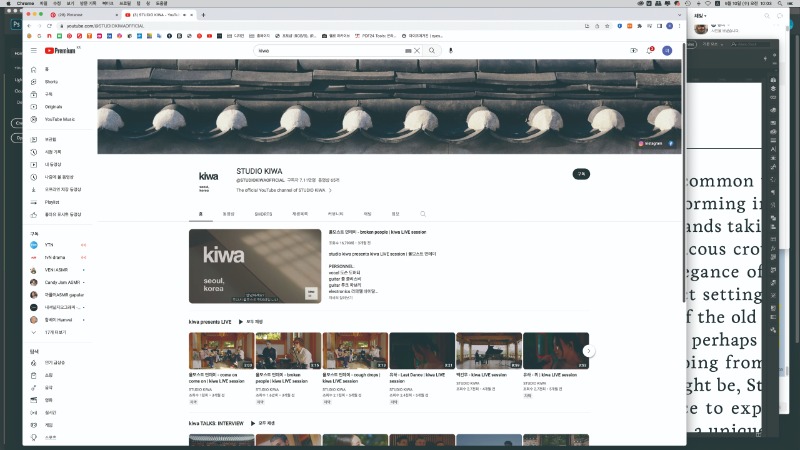Viewport: 800px width, 450px height.
Task: Select VEN ASMR in subscriptions
Action: [x=56, y=270]
